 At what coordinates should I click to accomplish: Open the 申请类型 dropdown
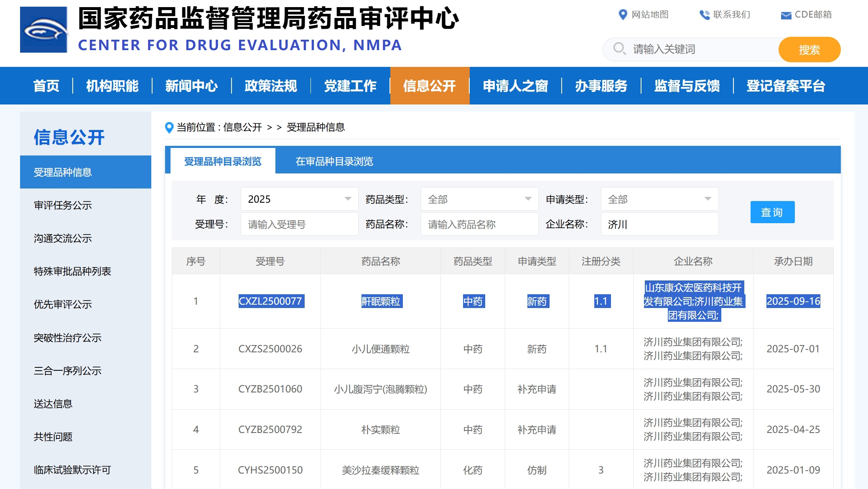pyautogui.click(x=659, y=199)
